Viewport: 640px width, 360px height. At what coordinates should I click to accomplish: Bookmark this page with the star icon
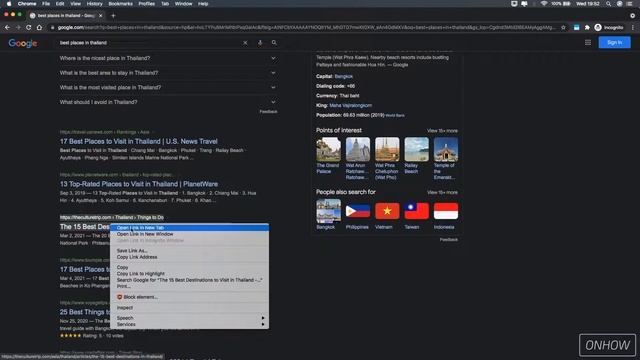point(563,27)
